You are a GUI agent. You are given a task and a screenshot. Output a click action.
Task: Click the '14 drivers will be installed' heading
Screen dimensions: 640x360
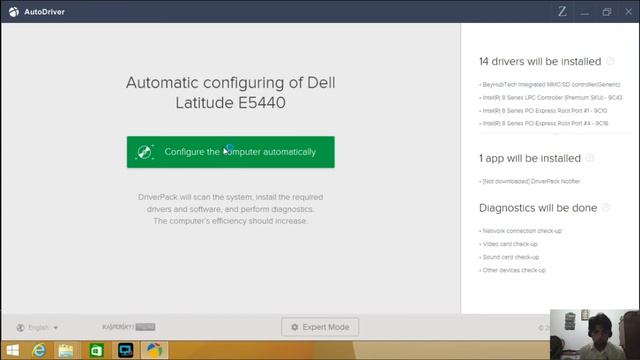[540, 61]
